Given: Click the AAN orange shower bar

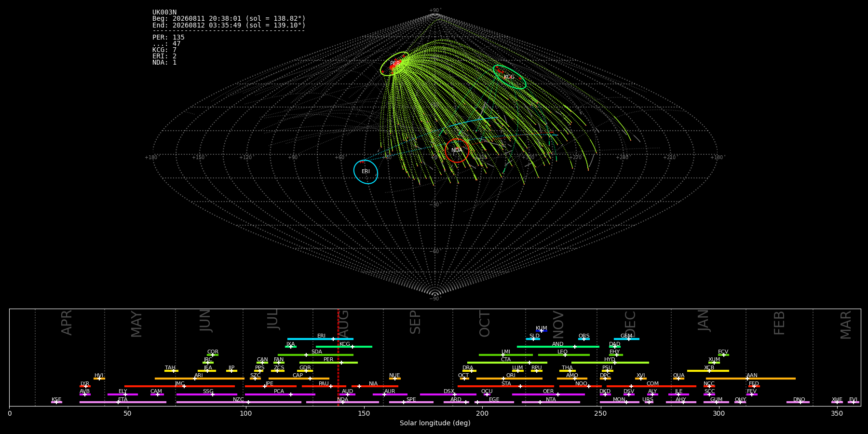Looking at the screenshot, I should pyautogui.click(x=751, y=379).
